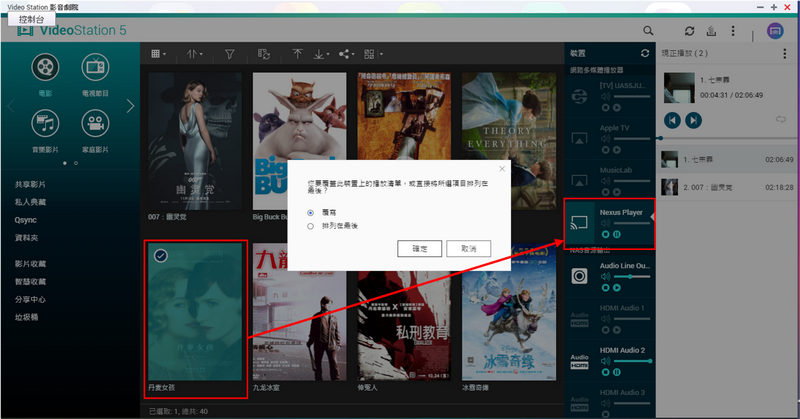Show previous categories with left chevron
Image resolution: width=800 pixels, height=419 pixels.
click(x=11, y=106)
